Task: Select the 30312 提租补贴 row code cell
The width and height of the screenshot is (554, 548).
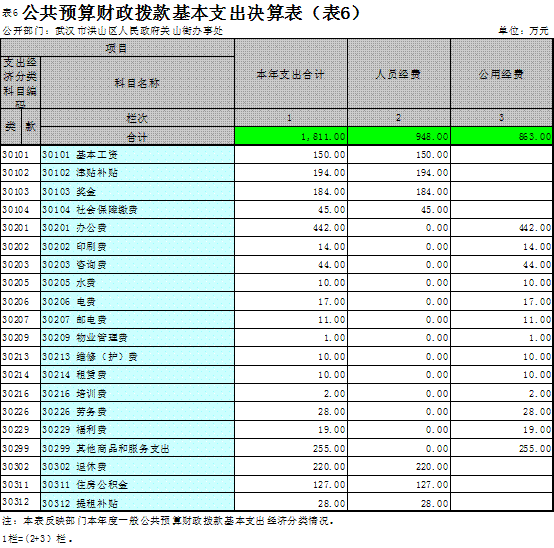Action: click(20, 502)
